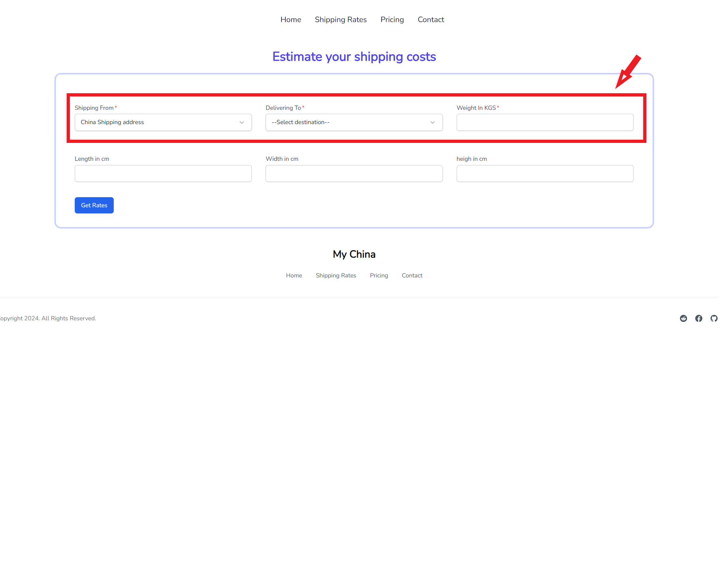Follow the footer Contact link
Screen dimensions: 728x561
tap(412, 275)
